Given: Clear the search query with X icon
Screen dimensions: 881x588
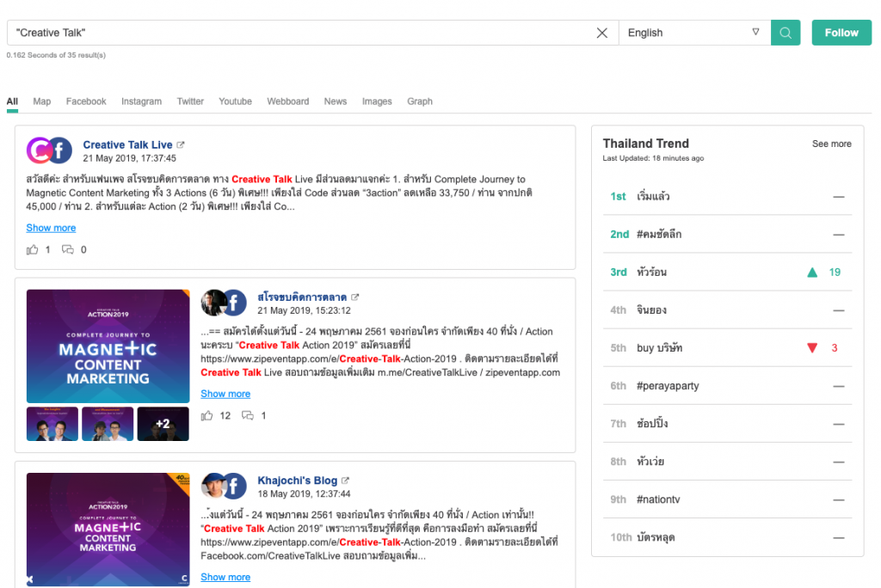Looking at the screenshot, I should [601, 34].
